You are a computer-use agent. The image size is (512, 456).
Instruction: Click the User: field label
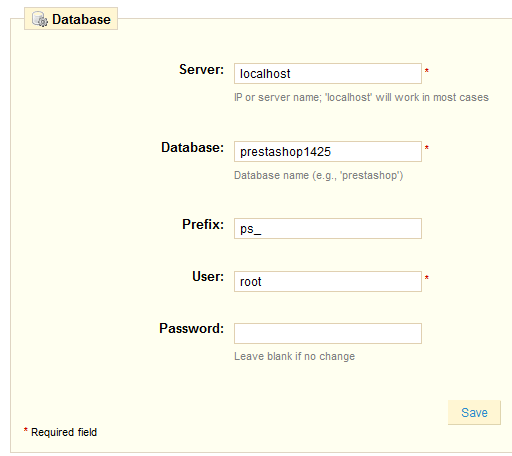pos(208,276)
